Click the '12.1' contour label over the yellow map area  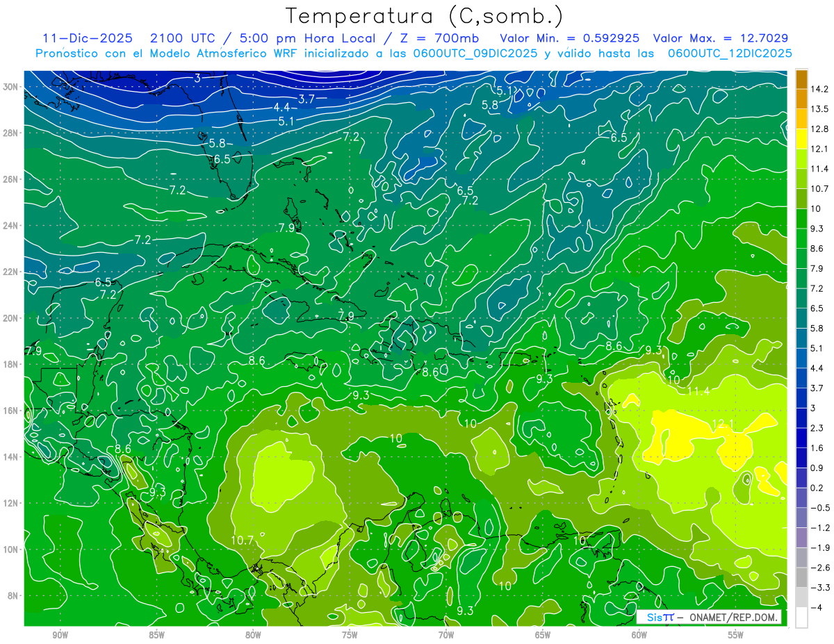(x=723, y=424)
